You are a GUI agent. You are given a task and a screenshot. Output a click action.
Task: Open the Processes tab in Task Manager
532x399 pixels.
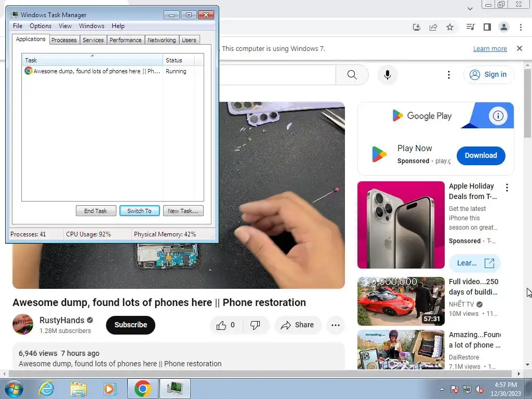click(x=64, y=40)
